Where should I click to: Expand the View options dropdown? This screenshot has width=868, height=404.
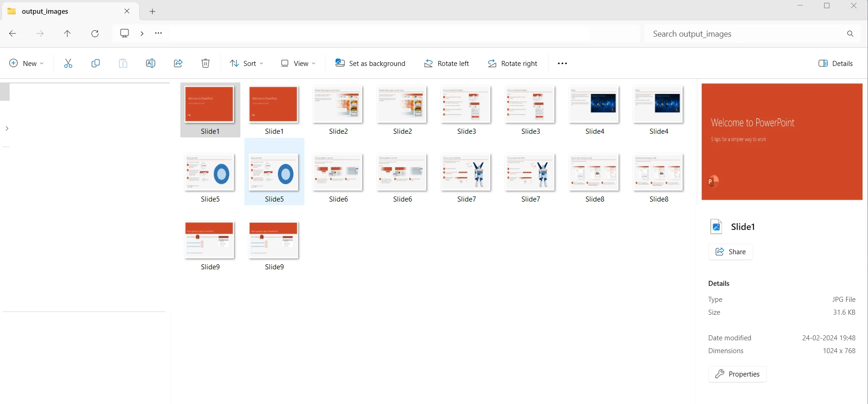pos(298,63)
